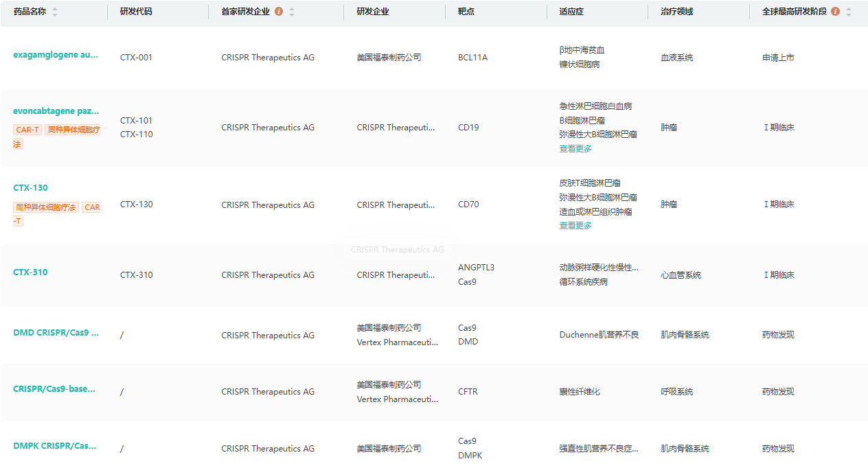Select the 适应症 column header
This screenshot has height=468, width=868.
pyautogui.click(x=571, y=12)
